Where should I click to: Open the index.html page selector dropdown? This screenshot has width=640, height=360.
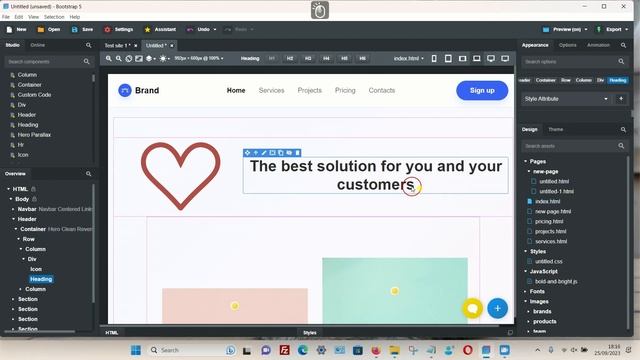(409, 59)
